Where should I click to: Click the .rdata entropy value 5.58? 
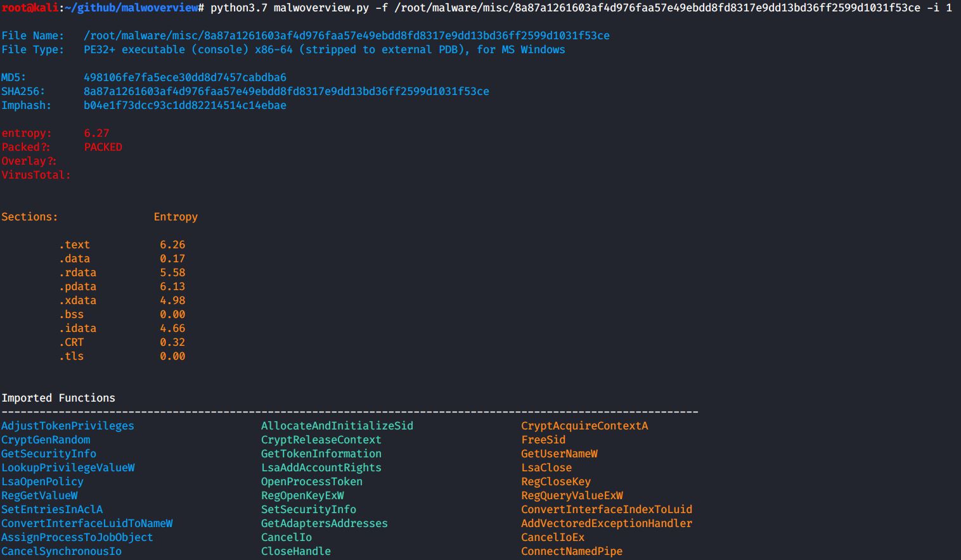[172, 272]
